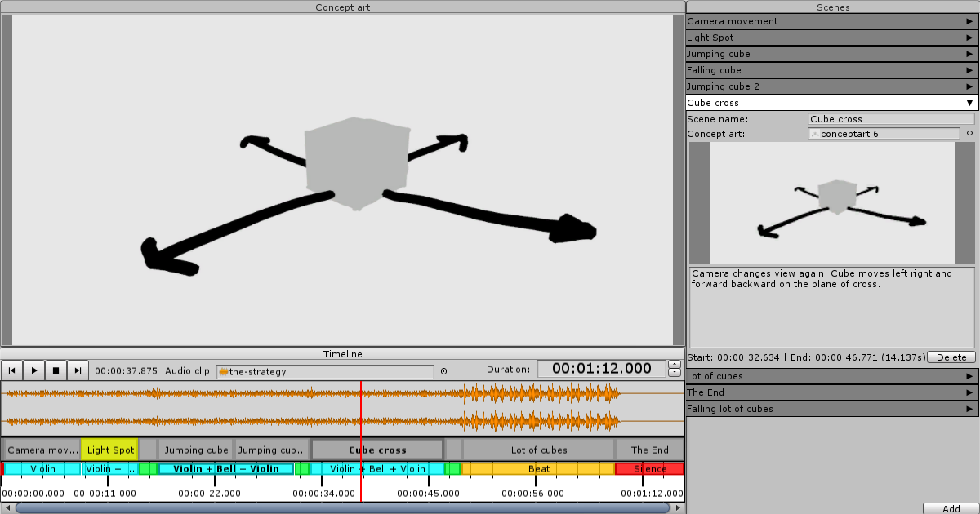Screen dimensions: 980x514
Task: Select the red Silence audio segment
Action: click(x=649, y=468)
